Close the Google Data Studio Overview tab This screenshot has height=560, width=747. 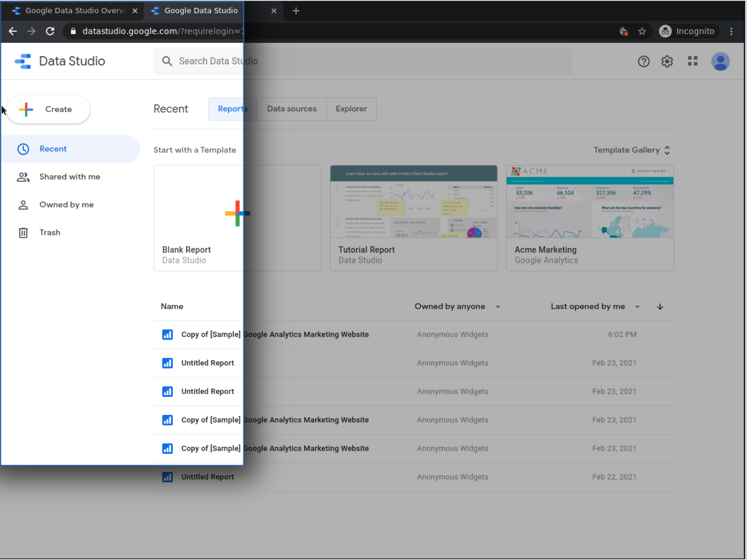[135, 11]
